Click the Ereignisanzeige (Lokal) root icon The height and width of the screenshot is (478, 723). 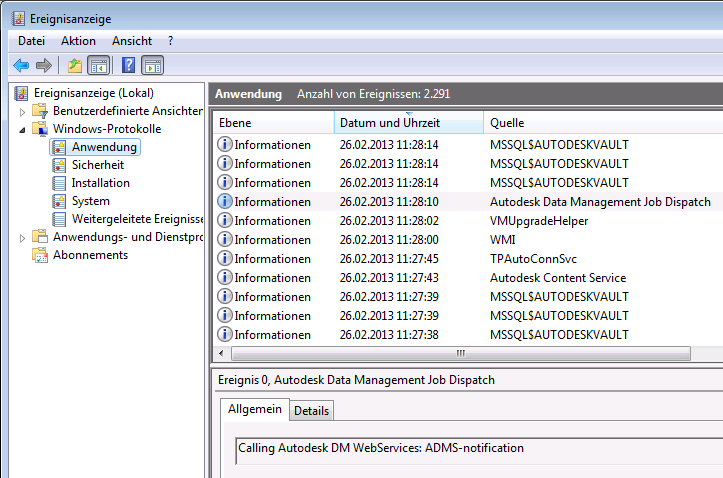pos(21,93)
